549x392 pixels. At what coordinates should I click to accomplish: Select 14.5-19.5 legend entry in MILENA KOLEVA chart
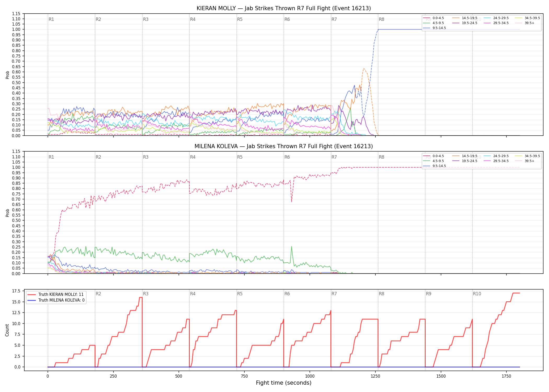(465, 156)
